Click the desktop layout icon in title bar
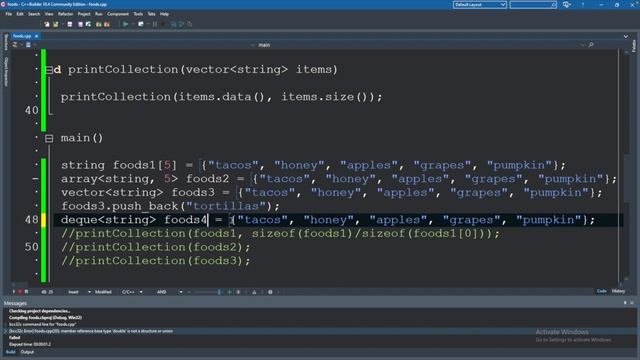Viewport: 640px width, 360px height. tap(567, 4)
